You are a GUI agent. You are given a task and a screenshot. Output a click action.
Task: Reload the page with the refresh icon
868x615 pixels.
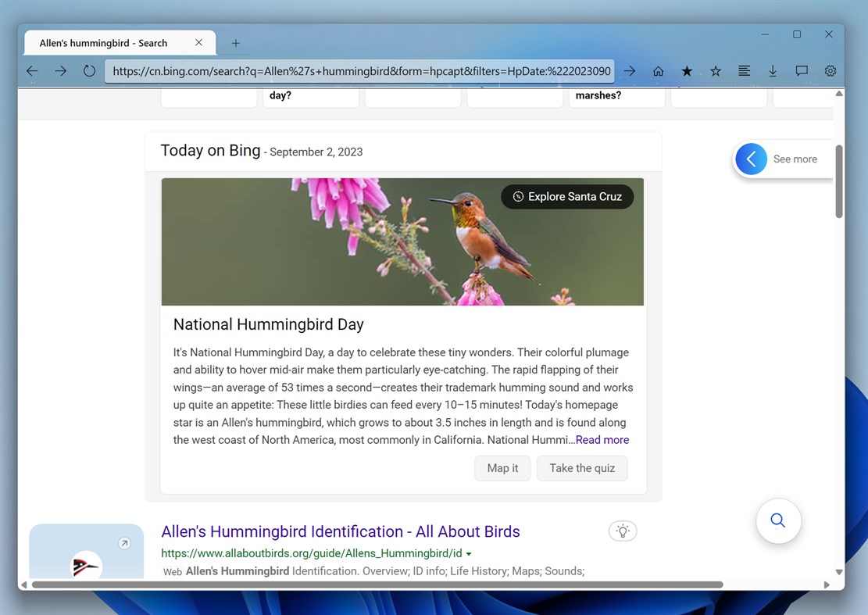pyautogui.click(x=89, y=70)
